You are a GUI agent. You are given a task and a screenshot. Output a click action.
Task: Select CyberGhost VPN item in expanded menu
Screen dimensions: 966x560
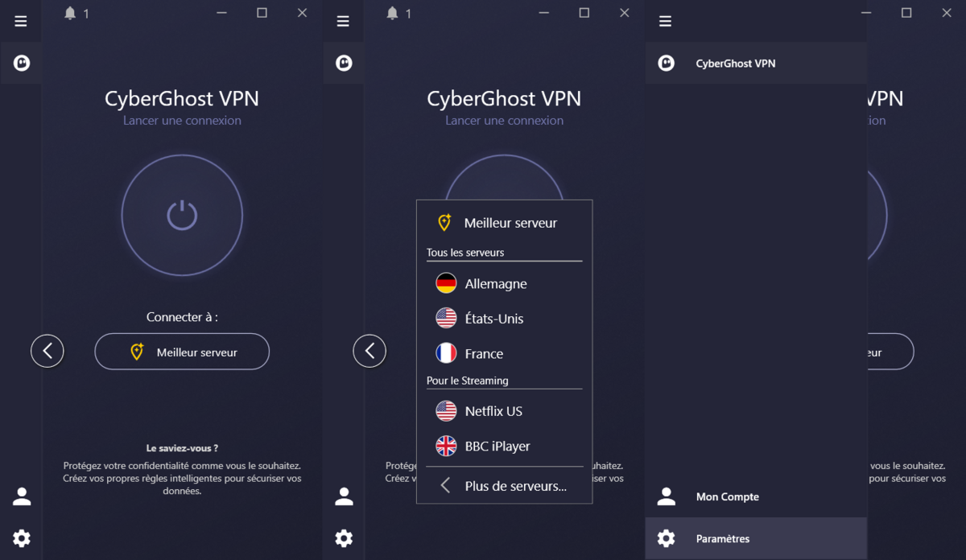tap(756, 63)
